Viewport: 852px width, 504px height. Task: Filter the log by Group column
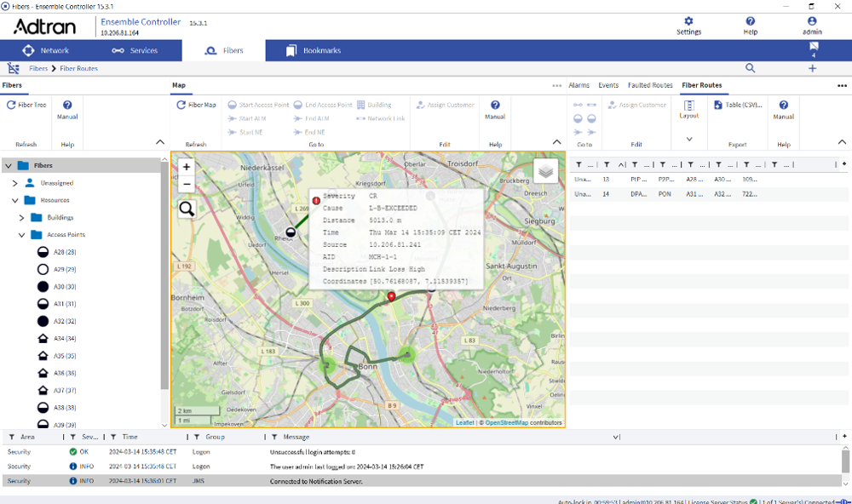(x=197, y=438)
